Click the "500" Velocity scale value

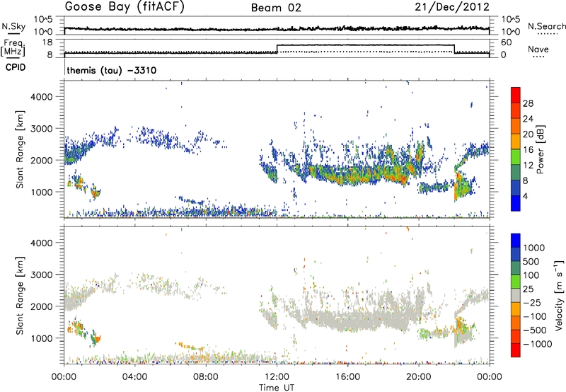[x=531, y=261]
